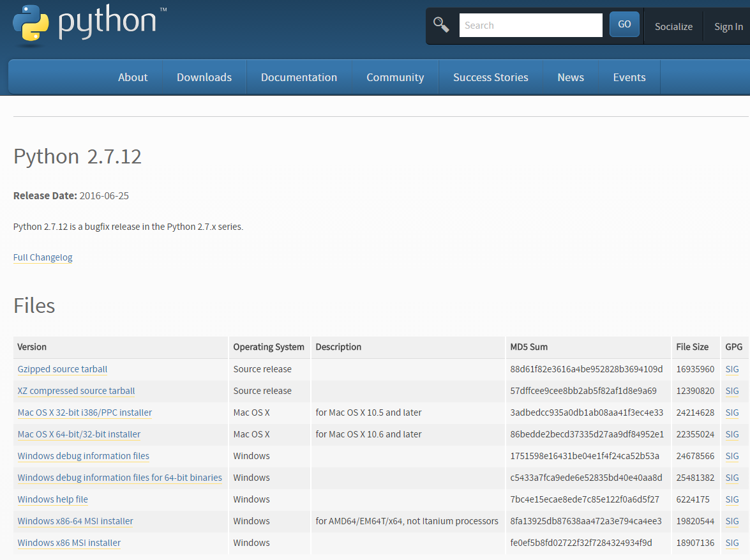Open SIG for XZ compressed source tarball
Viewport: 750px width, 560px height.
(x=732, y=391)
